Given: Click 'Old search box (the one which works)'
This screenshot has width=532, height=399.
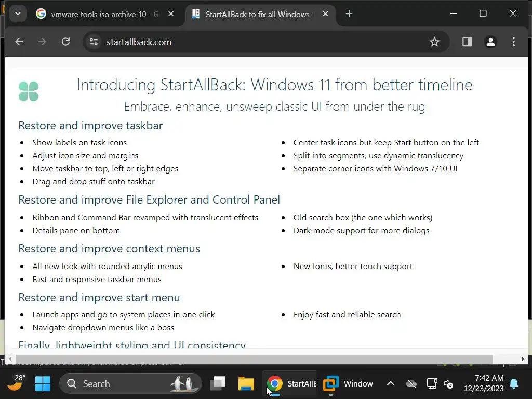Looking at the screenshot, I should 363,218.
